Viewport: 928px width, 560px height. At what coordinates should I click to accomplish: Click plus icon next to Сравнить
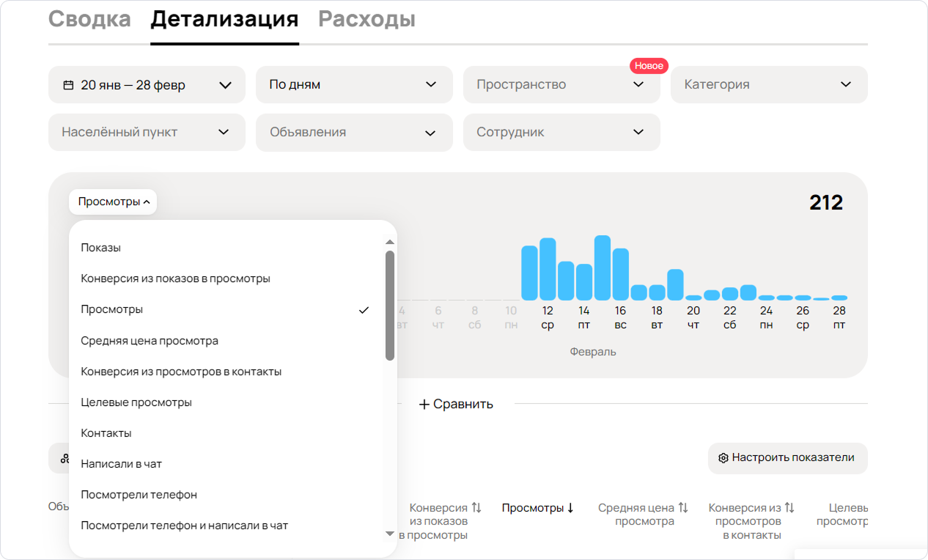click(424, 404)
